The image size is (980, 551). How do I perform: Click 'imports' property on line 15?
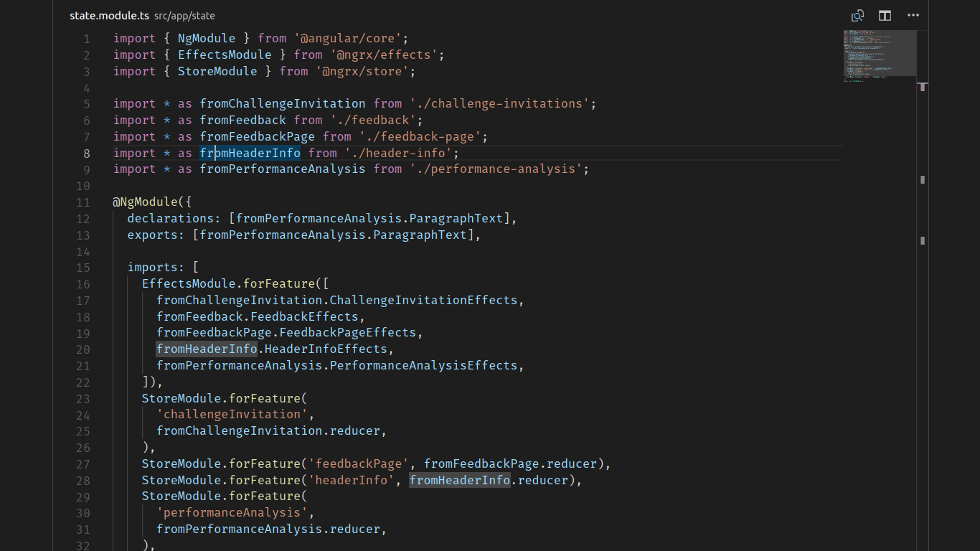tap(153, 267)
